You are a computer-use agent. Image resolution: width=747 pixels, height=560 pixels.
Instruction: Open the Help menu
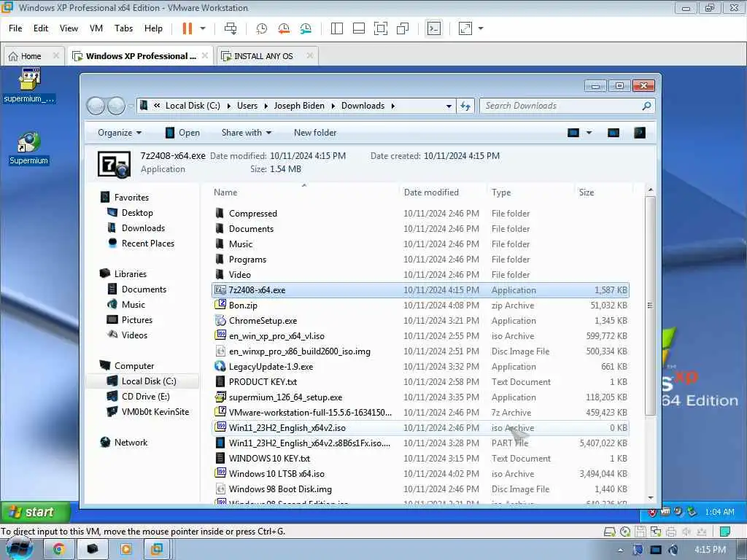(x=153, y=28)
